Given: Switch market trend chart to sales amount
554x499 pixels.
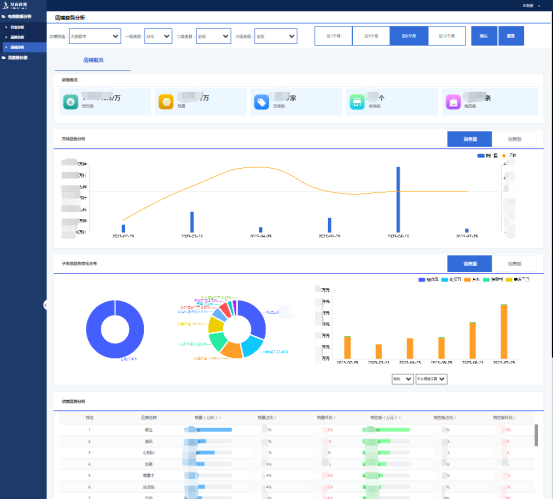Looking at the screenshot, I should tap(514, 139).
